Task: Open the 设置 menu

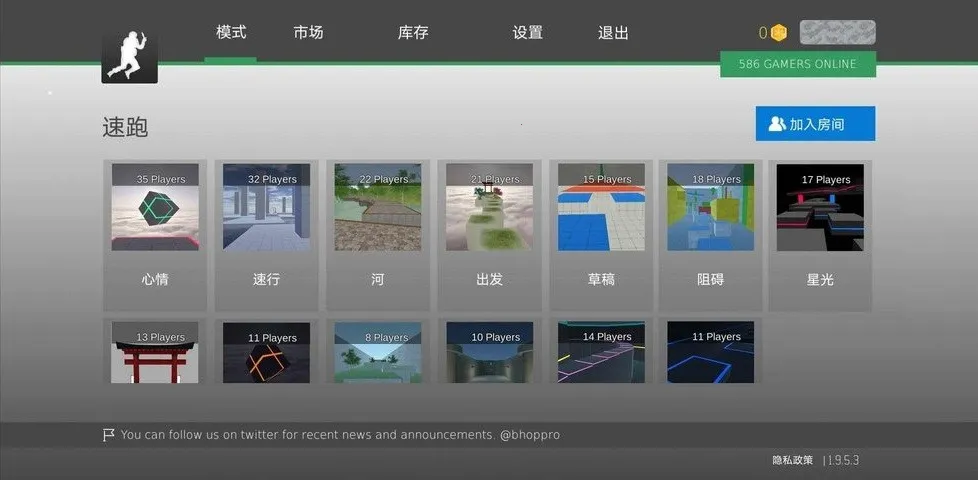Action: (528, 32)
